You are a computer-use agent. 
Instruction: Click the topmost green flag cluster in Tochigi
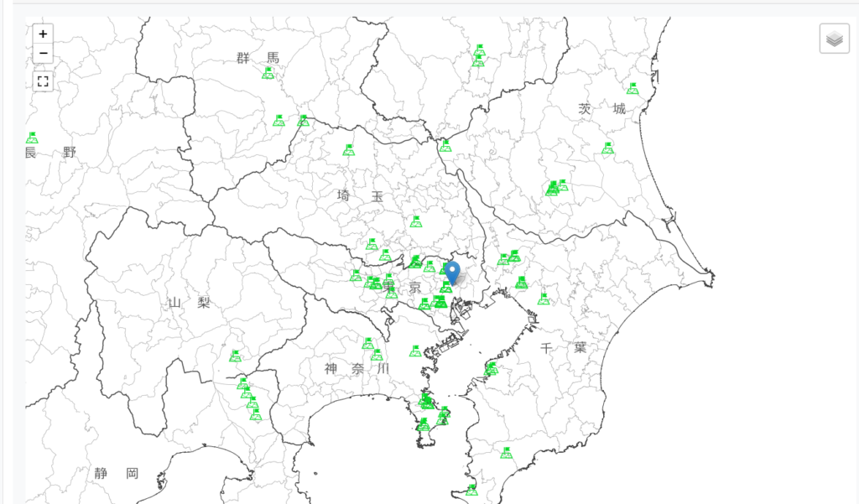pos(480,50)
